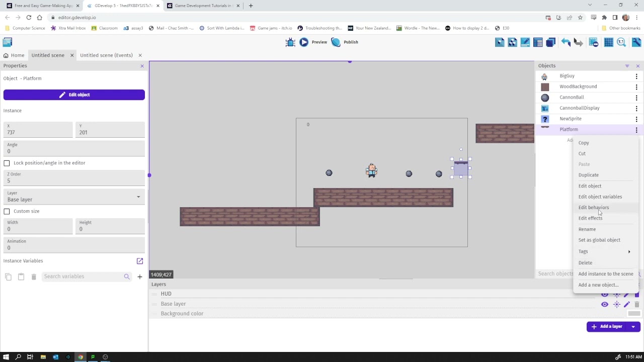Choose Edit behaviors from context menu
Viewport: 644px width, 362px height.
click(x=606, y=208)
